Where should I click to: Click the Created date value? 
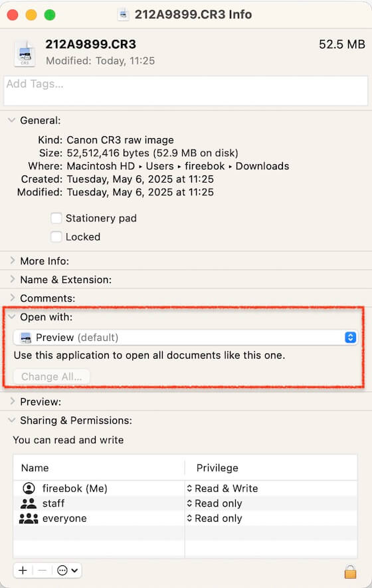pos(140,179)
